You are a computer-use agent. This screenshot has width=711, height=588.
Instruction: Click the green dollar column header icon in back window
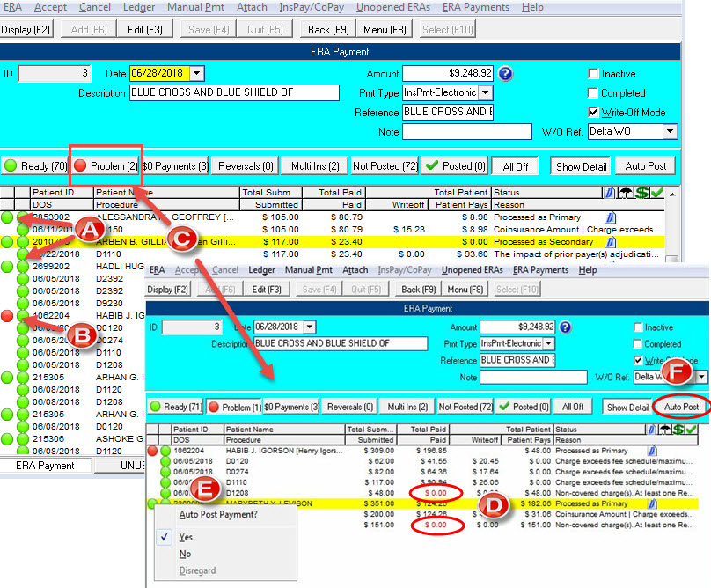642,193
